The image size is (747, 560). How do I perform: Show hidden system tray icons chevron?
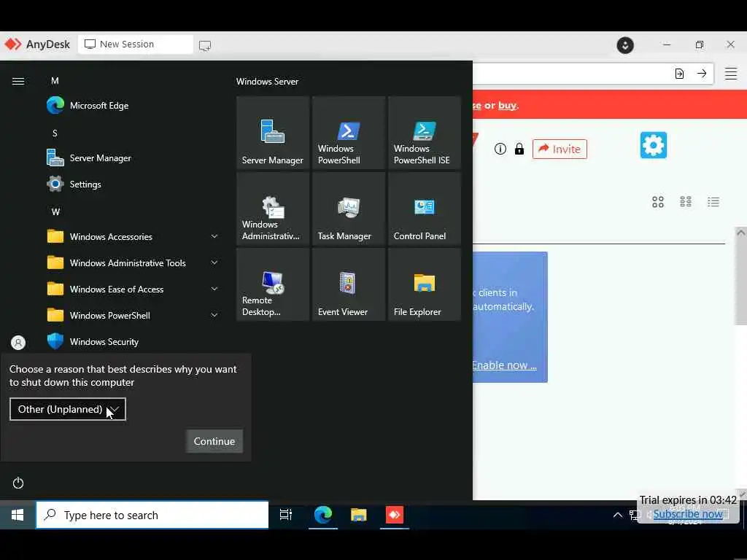[x=617, y=515]
